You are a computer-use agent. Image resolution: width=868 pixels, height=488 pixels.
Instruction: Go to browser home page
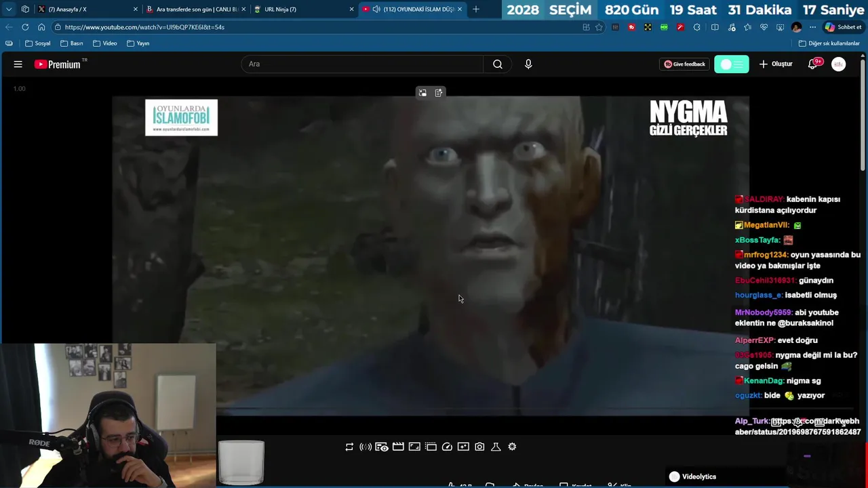(41, 27)
